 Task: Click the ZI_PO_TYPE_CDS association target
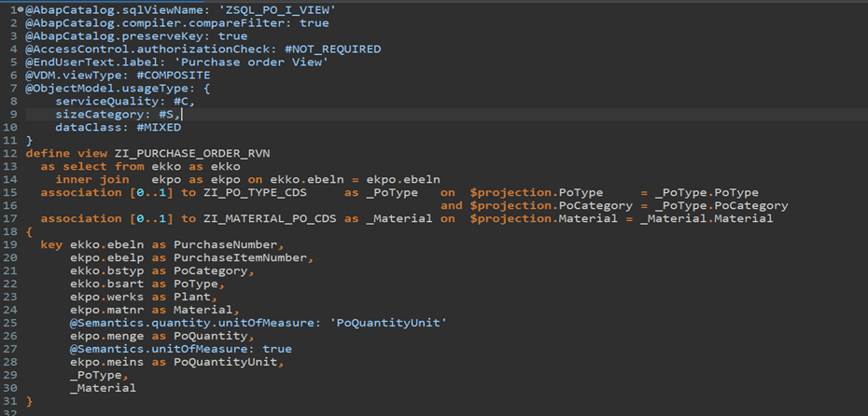(256, 192)
